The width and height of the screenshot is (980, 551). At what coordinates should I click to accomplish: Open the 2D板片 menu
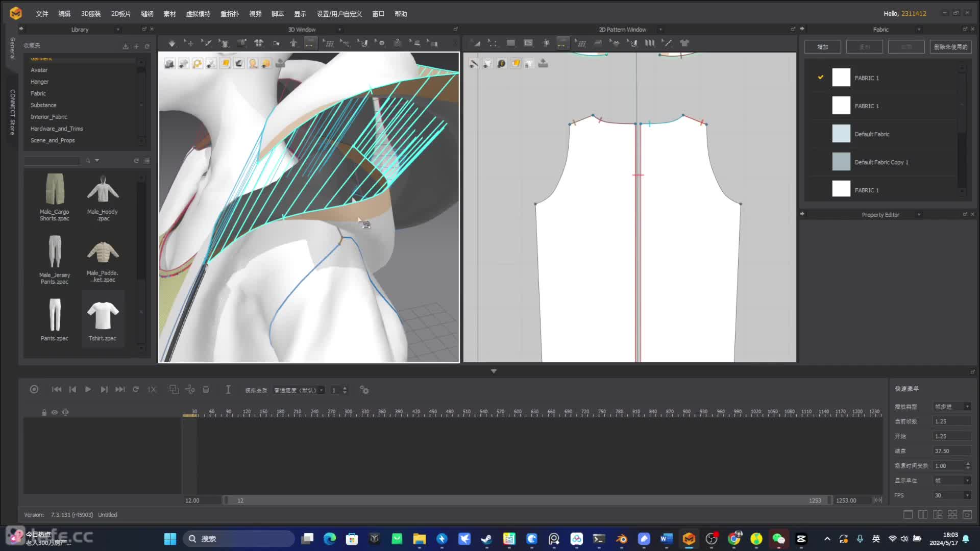[121, 14]
